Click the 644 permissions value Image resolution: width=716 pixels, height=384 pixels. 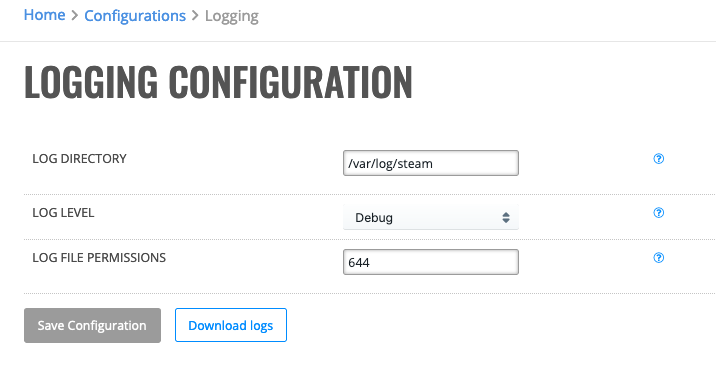coord(358,263)
